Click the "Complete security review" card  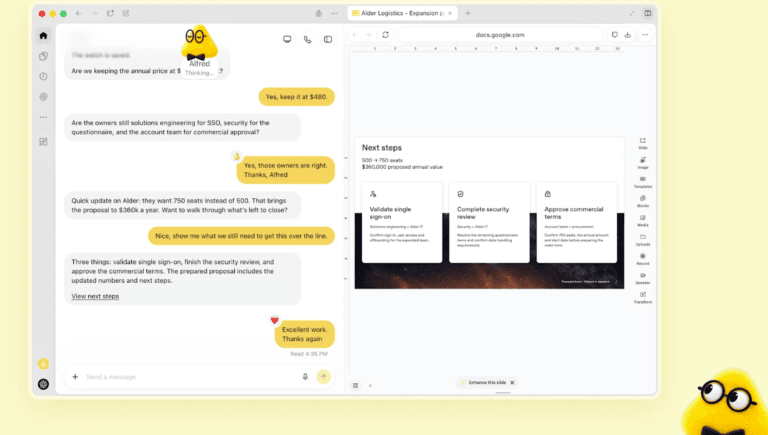489,222
